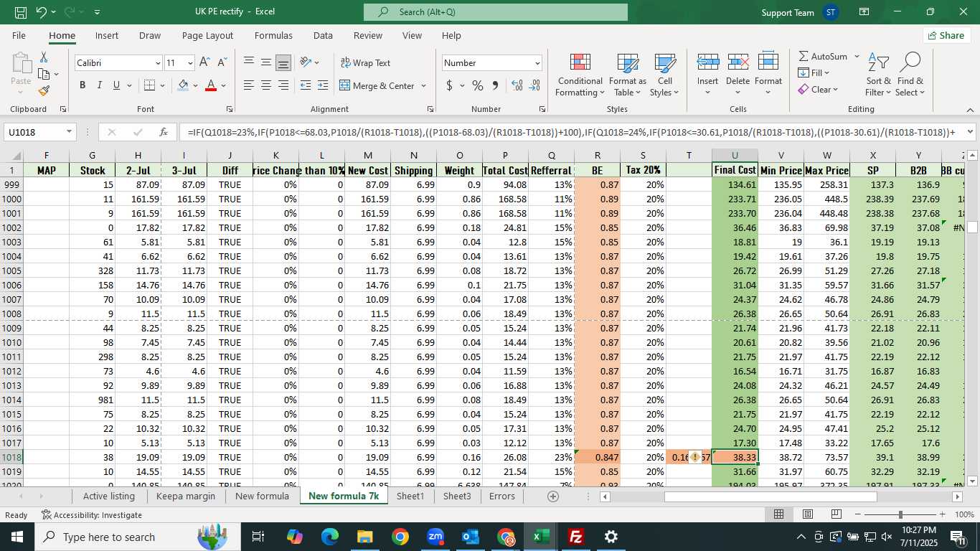Click the Format Painter brush icon
This screenshot has width=980, height=551.
coord(44,90)
